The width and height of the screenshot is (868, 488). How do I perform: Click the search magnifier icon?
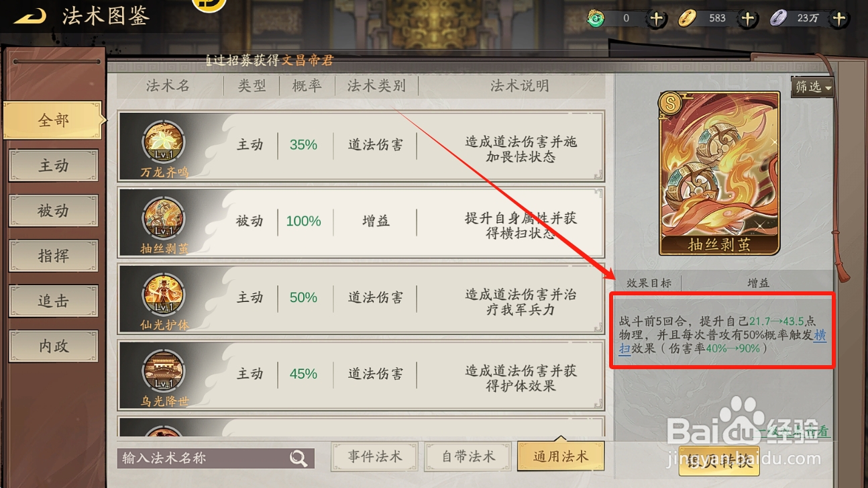tap(299, 458)
